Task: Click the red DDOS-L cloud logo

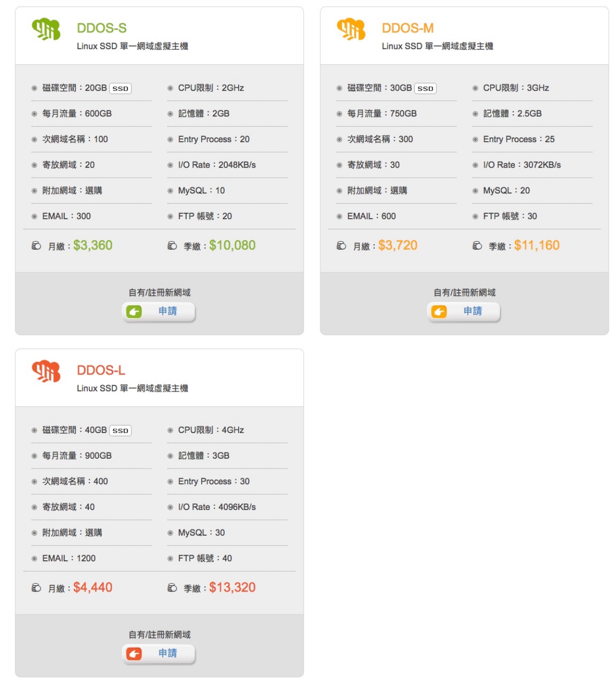Action: coord(46,371)
